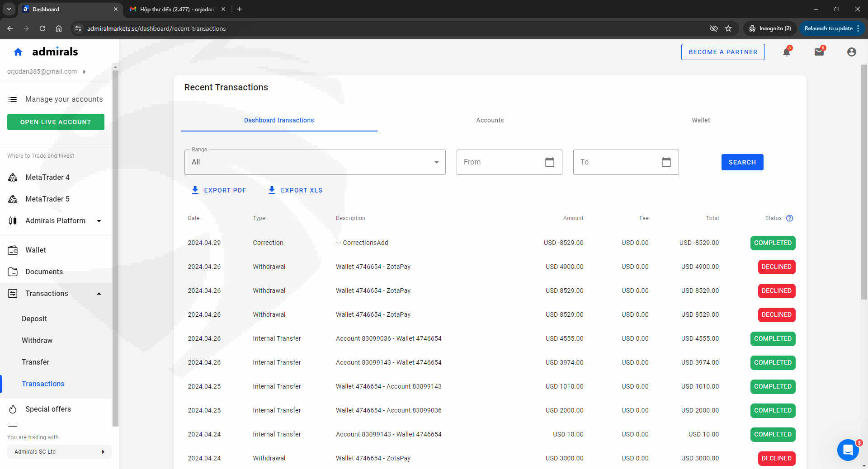
Task: Open the tab search dropdown arrow
Action: (x=9, y=9)
